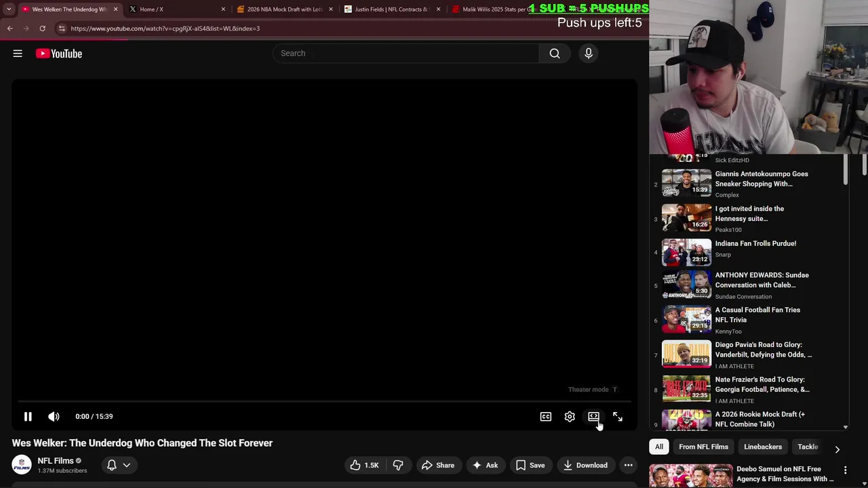868x488 pixels.
Task: Toggle NFL Films notification bell
Action: (x=119, y=466)
